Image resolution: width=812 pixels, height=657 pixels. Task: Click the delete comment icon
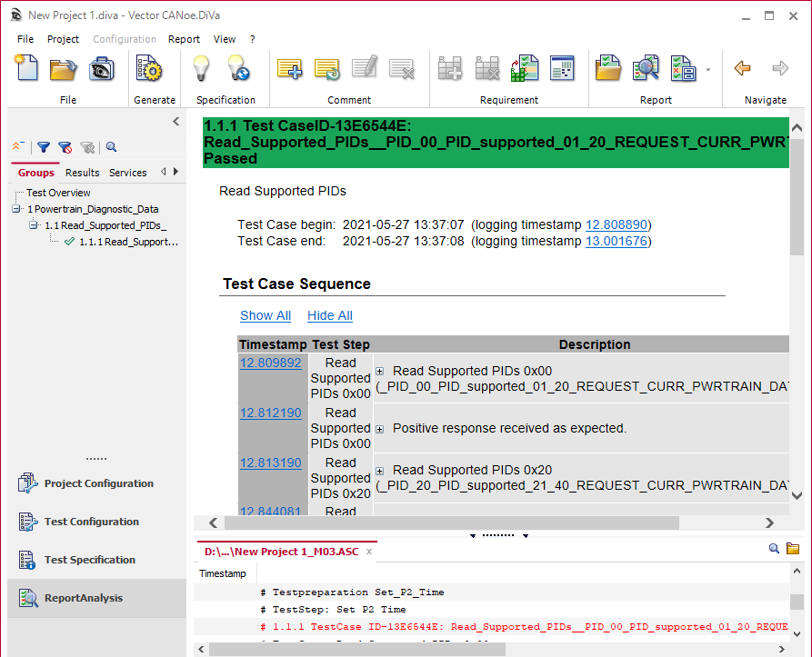click(402, 68)
